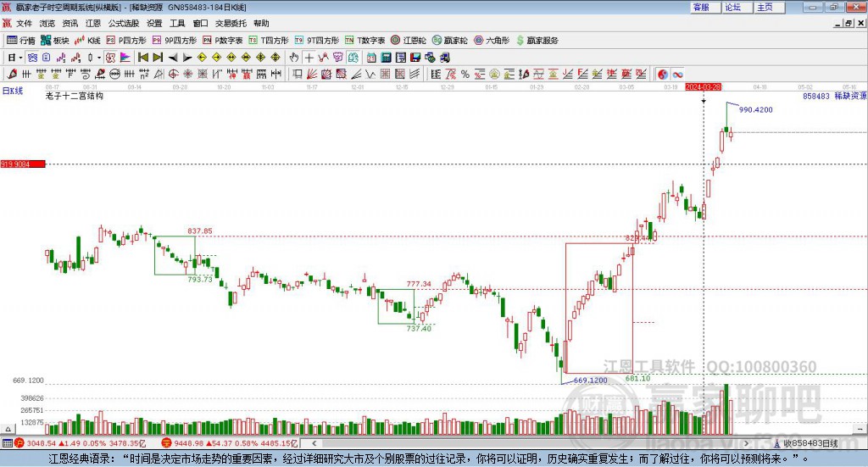Toggle the crosshair cursor tool
Screen dimensions: 868x467
309,58
